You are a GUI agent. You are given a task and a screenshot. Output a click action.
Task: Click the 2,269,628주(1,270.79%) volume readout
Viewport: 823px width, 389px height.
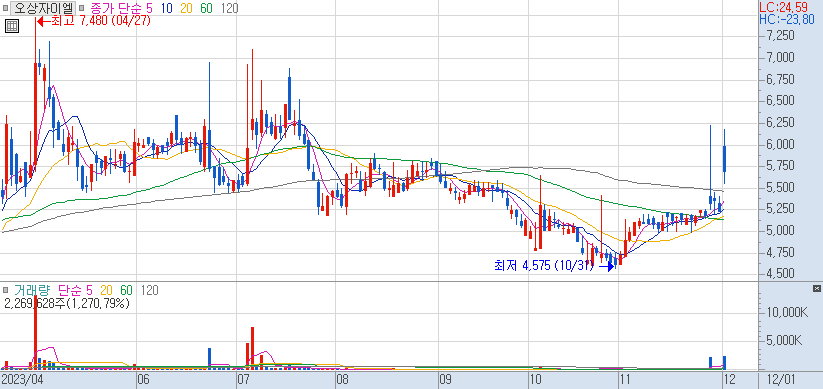[x=66, y=303]
